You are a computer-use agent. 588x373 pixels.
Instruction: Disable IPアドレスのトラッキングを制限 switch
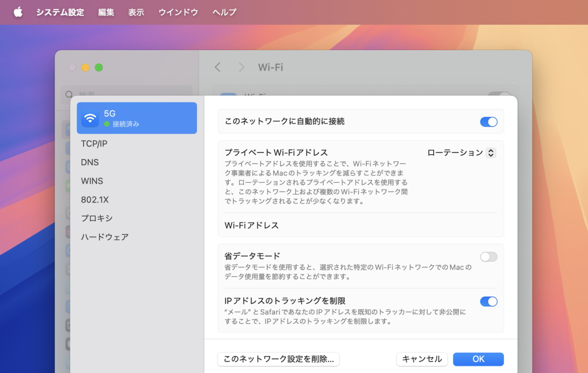(x=489, y=301)
